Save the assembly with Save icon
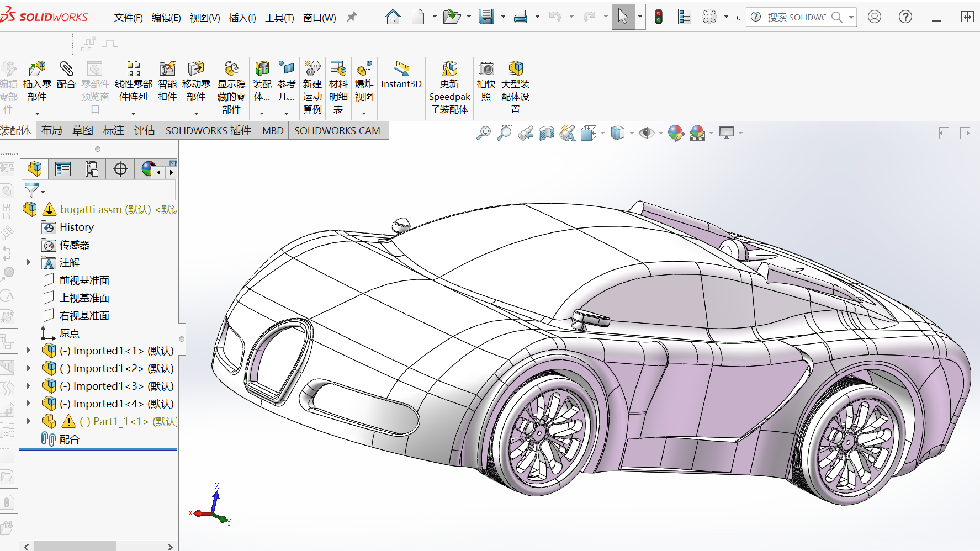This screenshot has height=551, width=980. tap(486, 17)
